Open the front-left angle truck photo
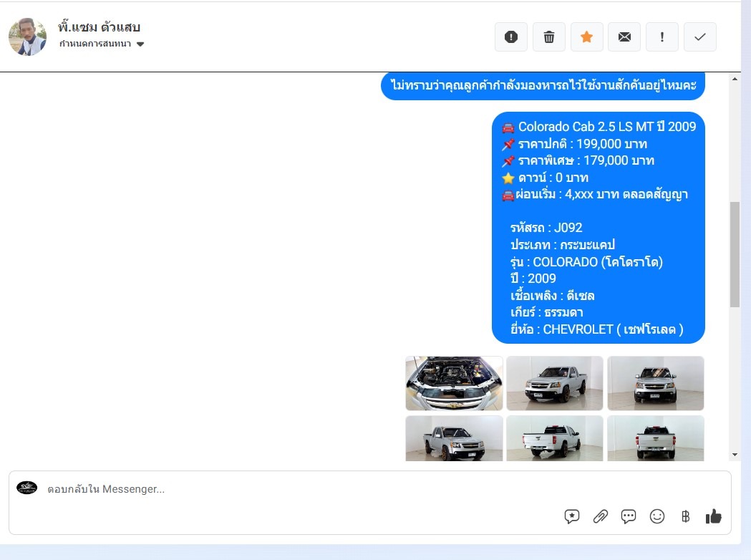This screenshot has width=751, height=560. point(555,383)
